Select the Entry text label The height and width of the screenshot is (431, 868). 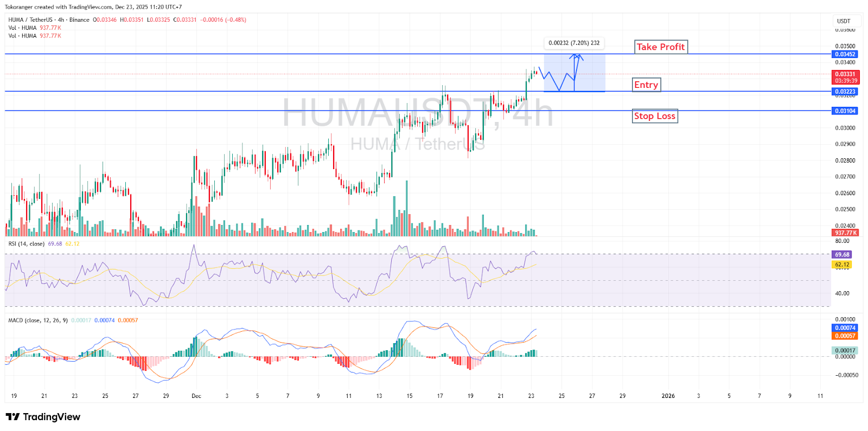point(646,85)
